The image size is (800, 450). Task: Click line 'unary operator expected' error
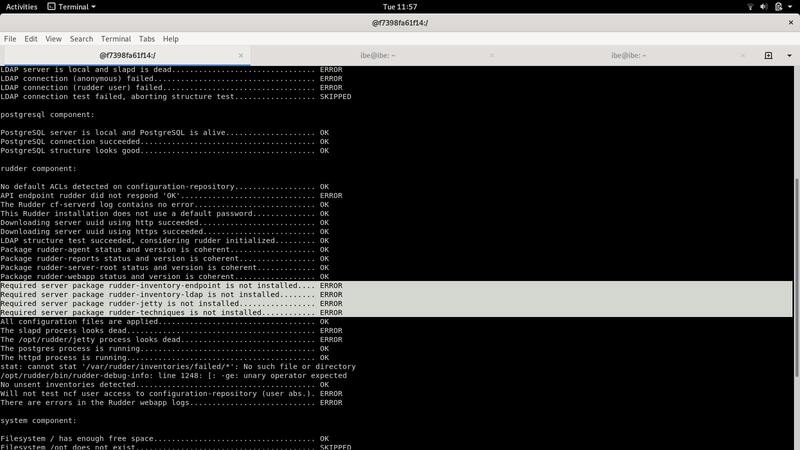pyautogui.click(x=173, y=376)
